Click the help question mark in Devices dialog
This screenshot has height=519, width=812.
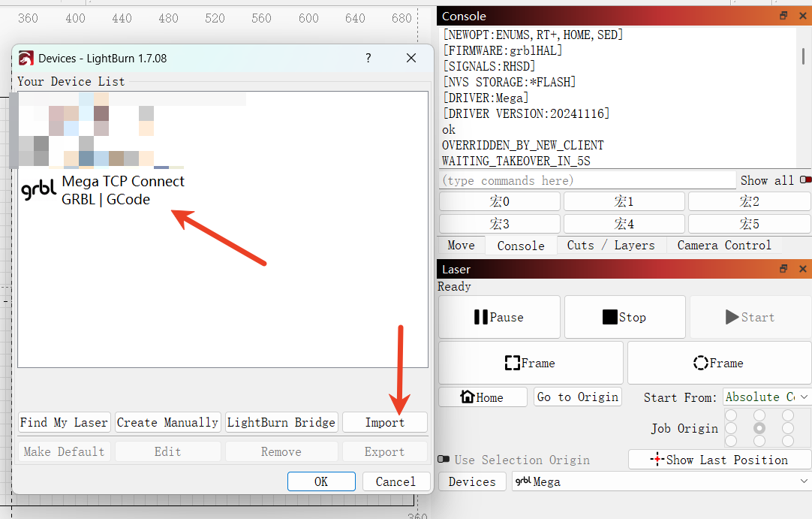click(368, 58)
